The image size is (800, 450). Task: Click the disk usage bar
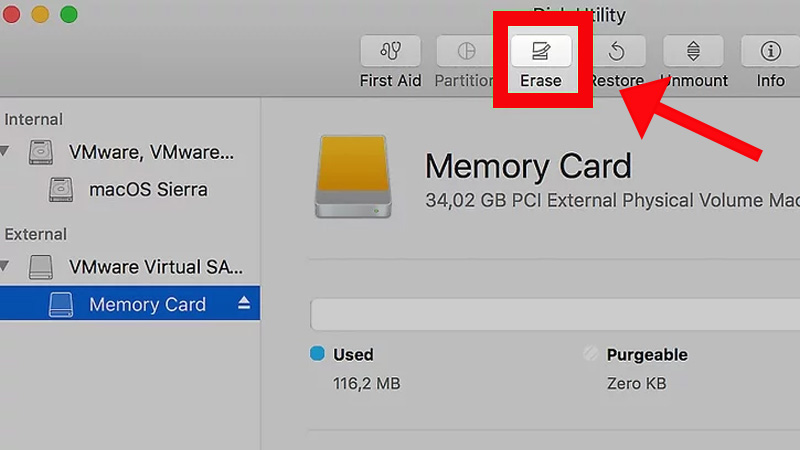pos(555,313)
